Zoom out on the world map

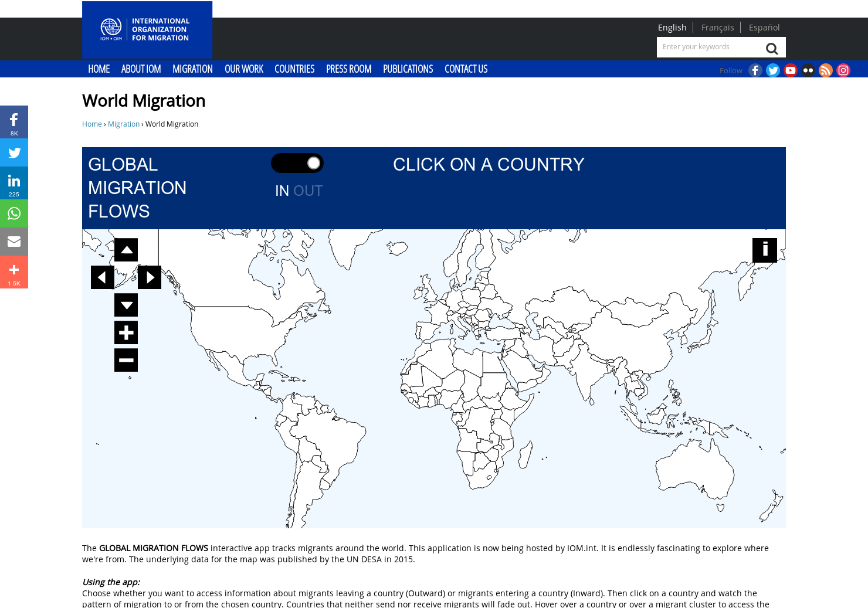point(126,359)
